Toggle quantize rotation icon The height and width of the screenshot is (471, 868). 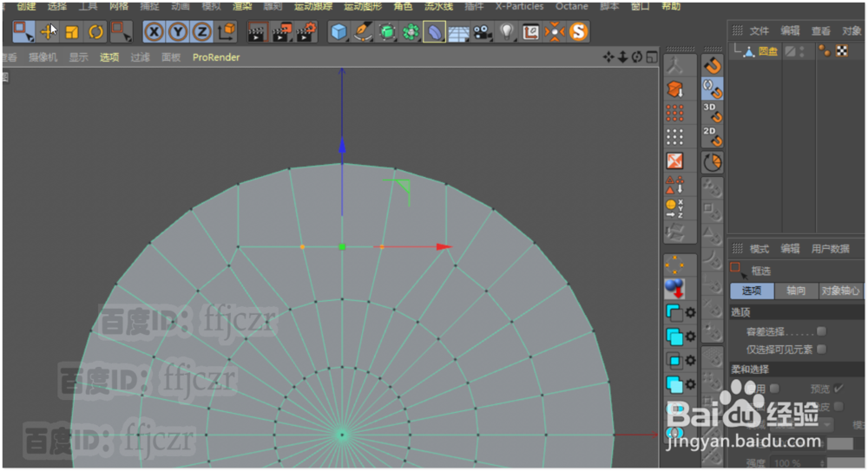(713, 163)
